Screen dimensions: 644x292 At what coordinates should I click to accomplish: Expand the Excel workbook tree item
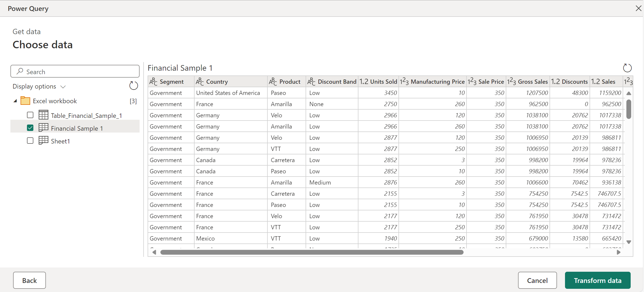click(x=15, y=101)
